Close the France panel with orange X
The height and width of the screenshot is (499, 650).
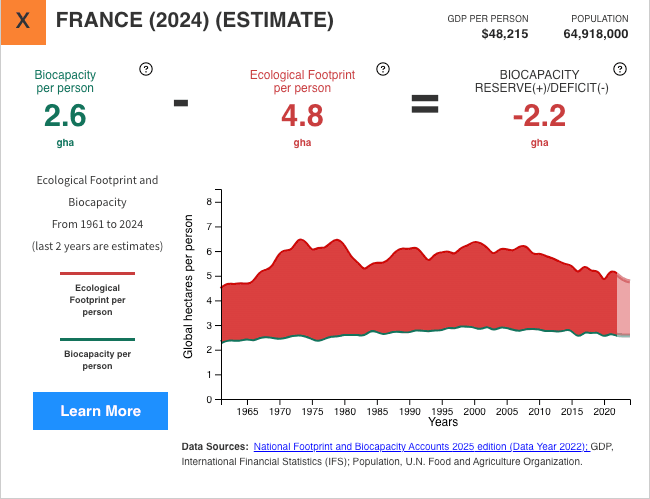[x=24, y=22]
